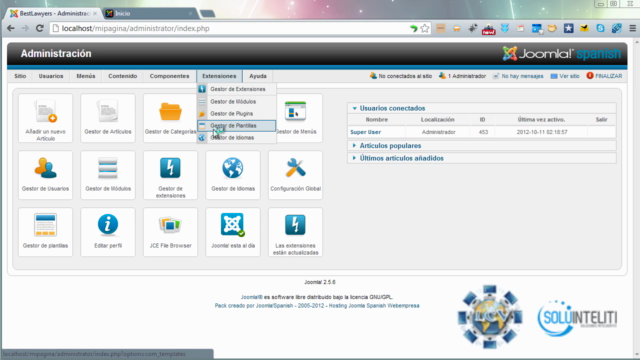Select Gestor de Idiomas in dropdown
Screen dimensions: 640x360
click(237, 138)
